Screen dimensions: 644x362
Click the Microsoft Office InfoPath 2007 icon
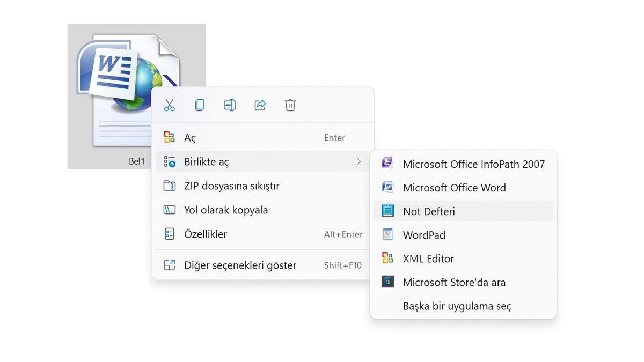(x=387, y=164)
